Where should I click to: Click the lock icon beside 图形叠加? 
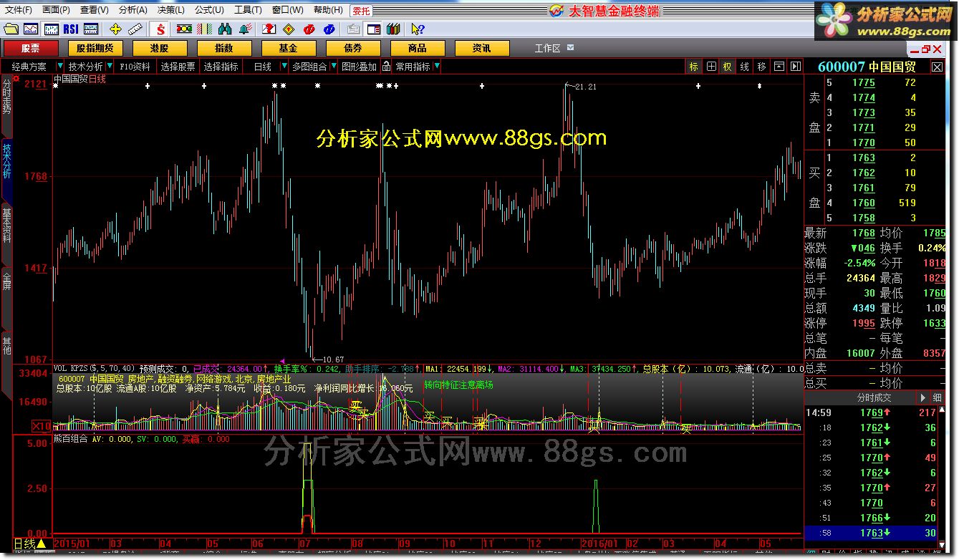tap(387, 67)
